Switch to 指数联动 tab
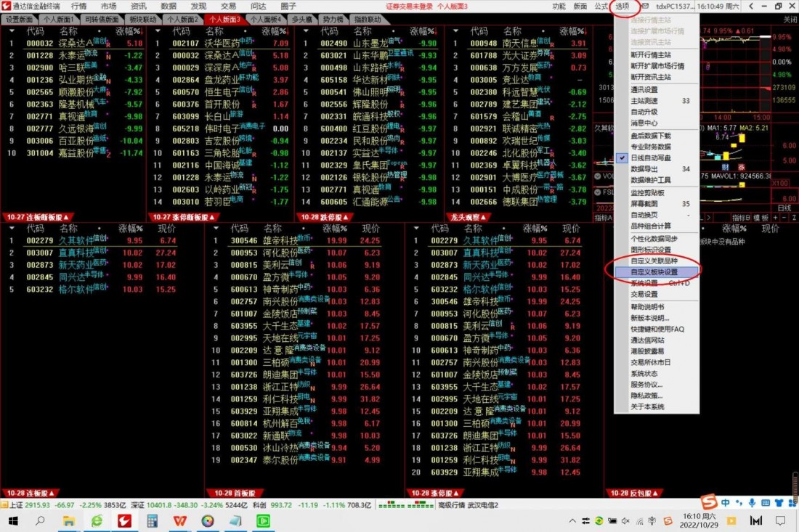This screenshot has height=532, width=799. tap(367, 20)
